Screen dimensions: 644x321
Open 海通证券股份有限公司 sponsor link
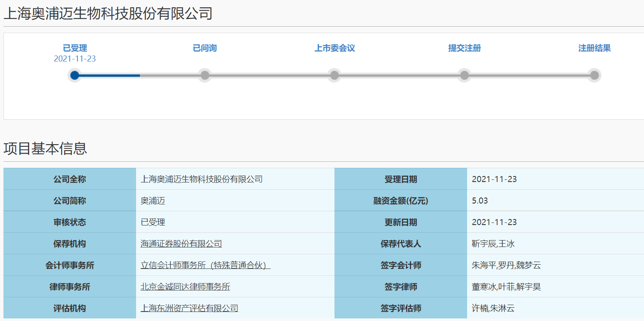click(181, 244)
